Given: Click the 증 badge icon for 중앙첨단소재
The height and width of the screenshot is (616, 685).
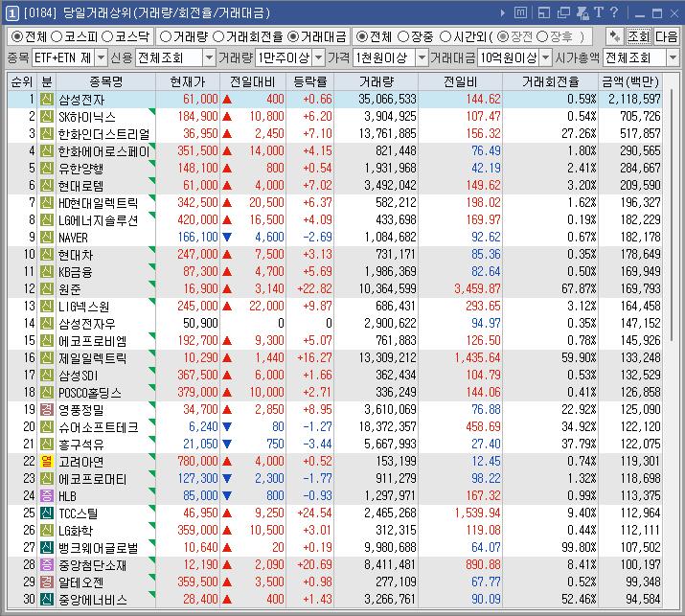Looking at the screenshot, I should pos(47,564).
